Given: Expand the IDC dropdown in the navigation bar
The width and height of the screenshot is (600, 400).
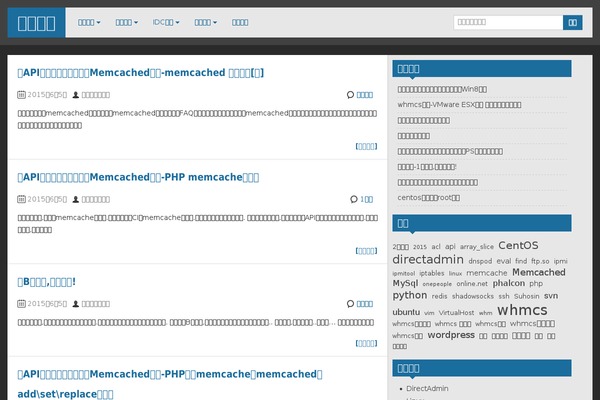Looking at the screenshot, I should click(x=166, y=22).
